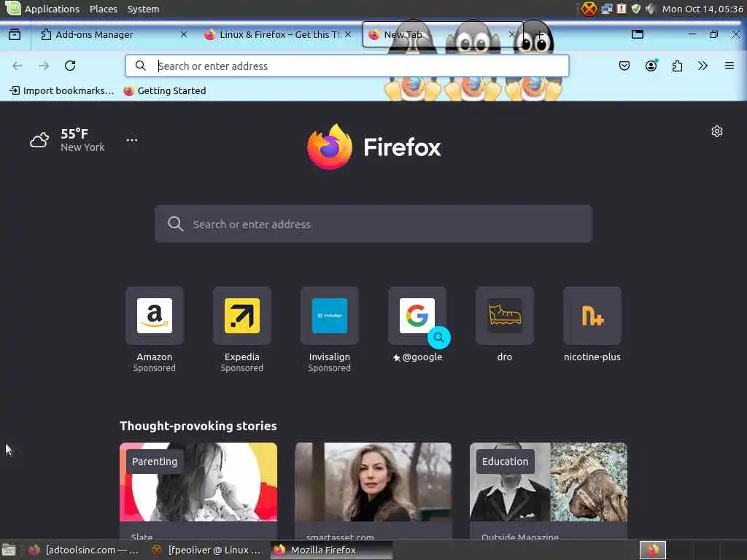Click the orange X tray icon
This screenshot has height=560, width=747.
coord(589,9)
